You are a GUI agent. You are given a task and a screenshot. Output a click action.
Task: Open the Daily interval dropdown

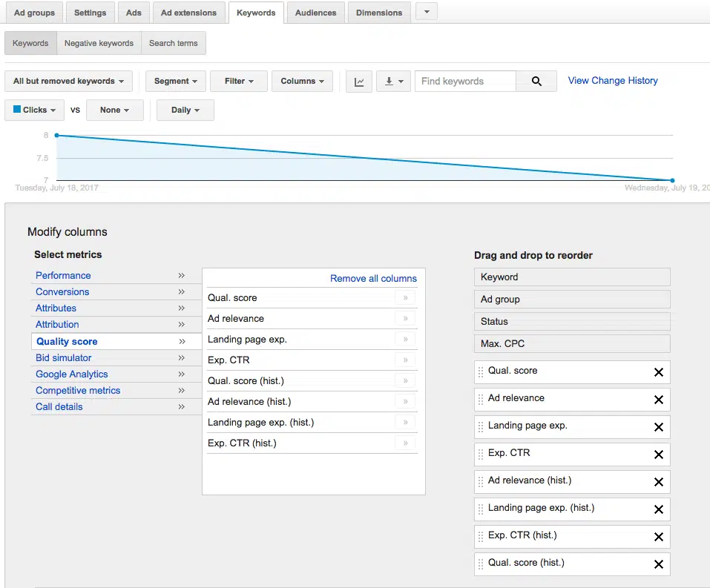(x=185, y=110)
